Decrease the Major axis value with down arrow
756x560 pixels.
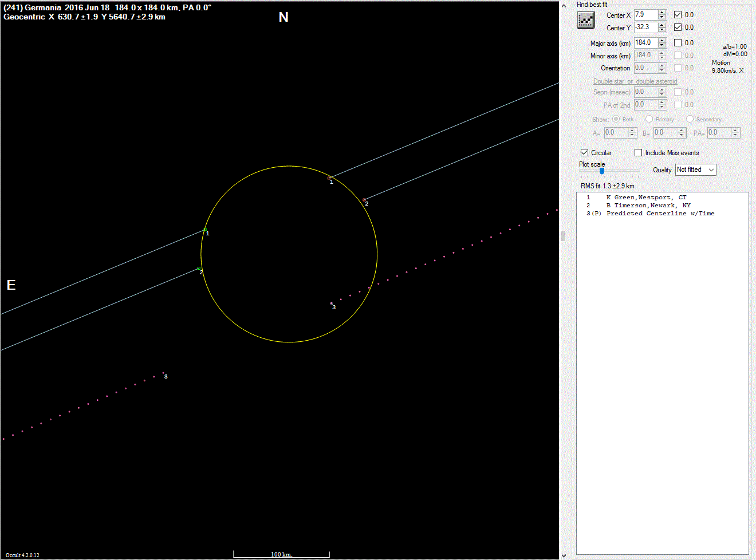pos(662,45)
